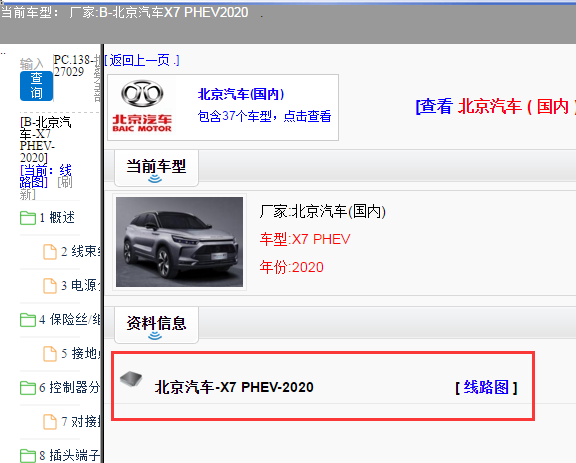The image size is (576, 463).
Task: Open the 线路图 wiring diagram link
Action: coord(486,387)
